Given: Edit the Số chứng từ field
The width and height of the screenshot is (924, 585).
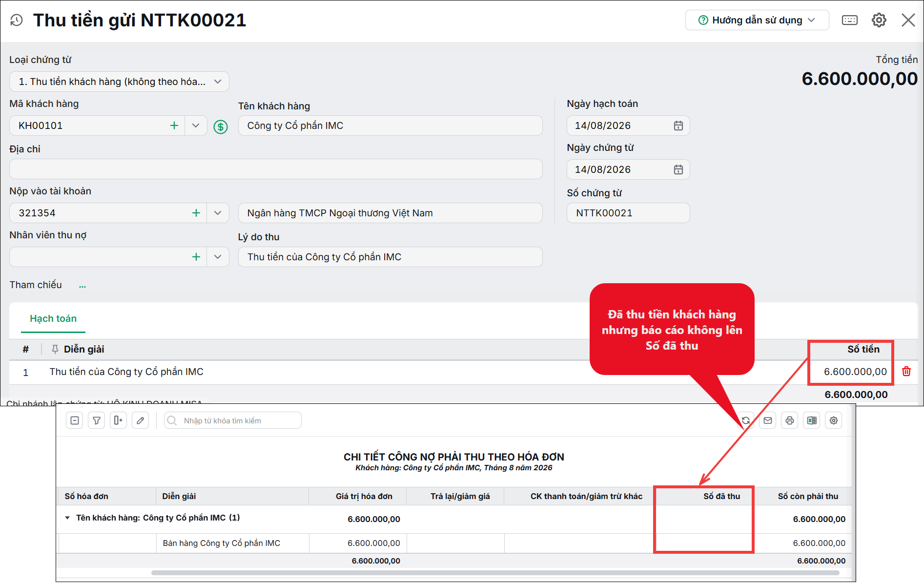Looking at the screenshot, I should 628,213.
